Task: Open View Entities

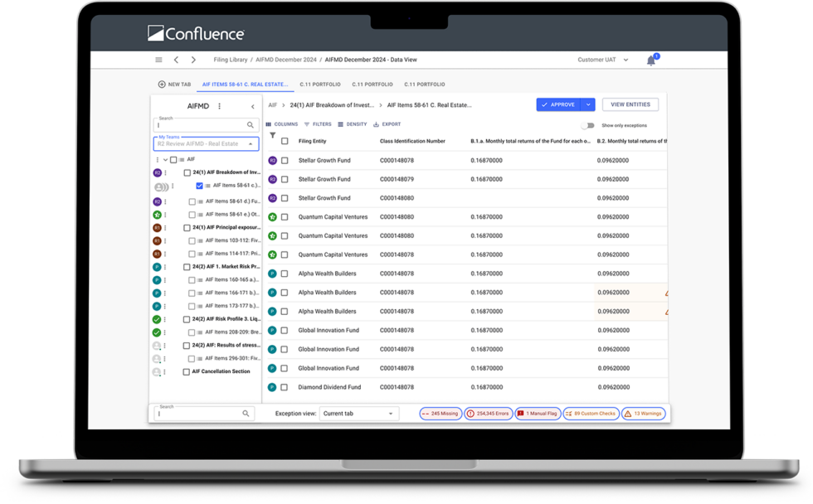Action: 629,104
